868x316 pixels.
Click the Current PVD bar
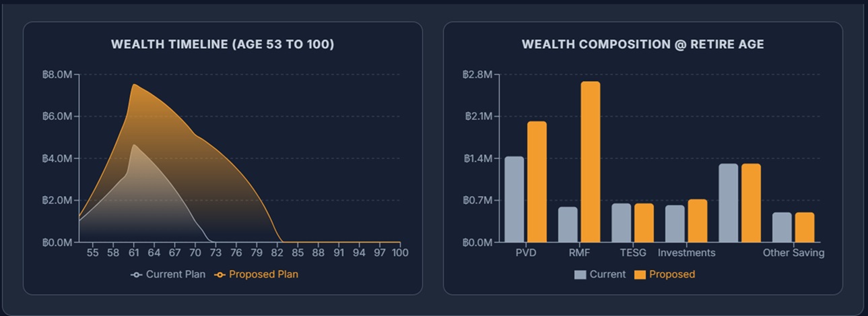point(514,199)
